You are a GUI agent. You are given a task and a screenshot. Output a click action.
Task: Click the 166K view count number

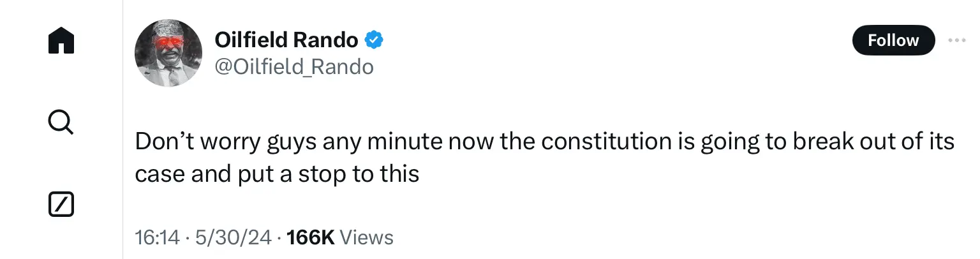point(311,238)
